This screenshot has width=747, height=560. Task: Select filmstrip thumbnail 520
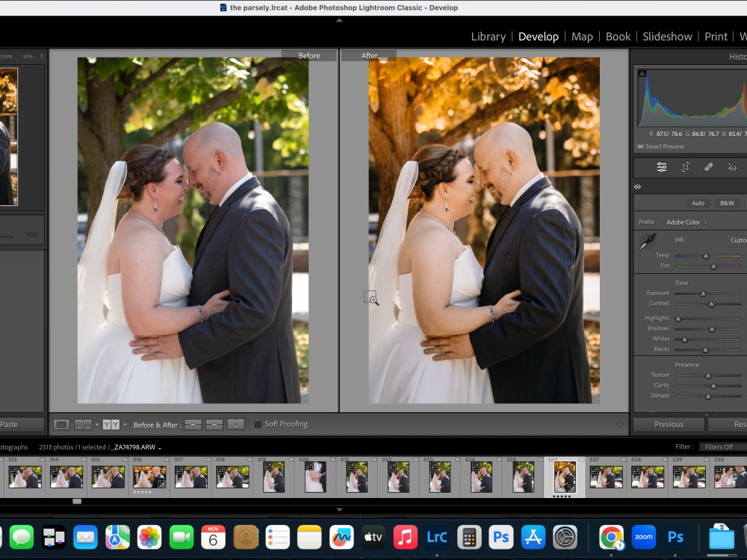click(315, 476)
